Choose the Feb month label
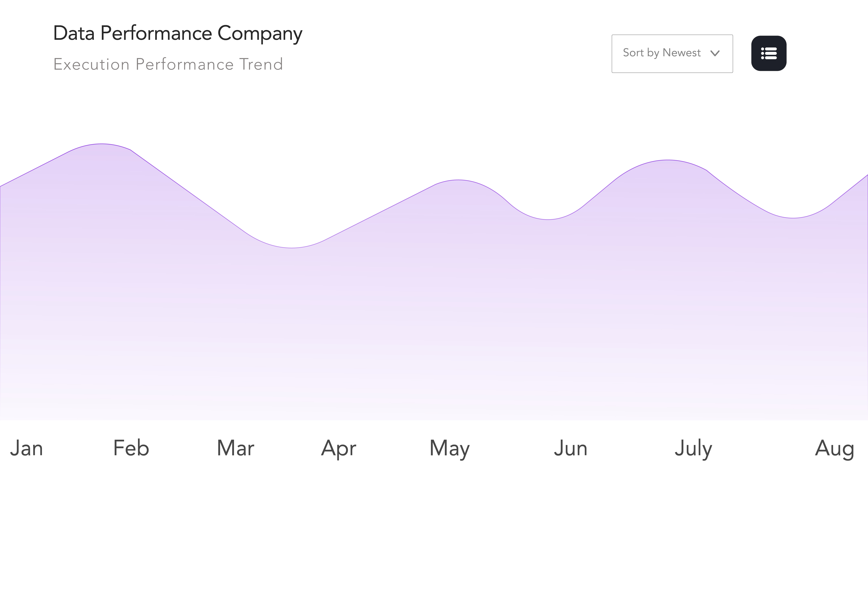This screenshot has width=868, height=609. tap(131, 448)
